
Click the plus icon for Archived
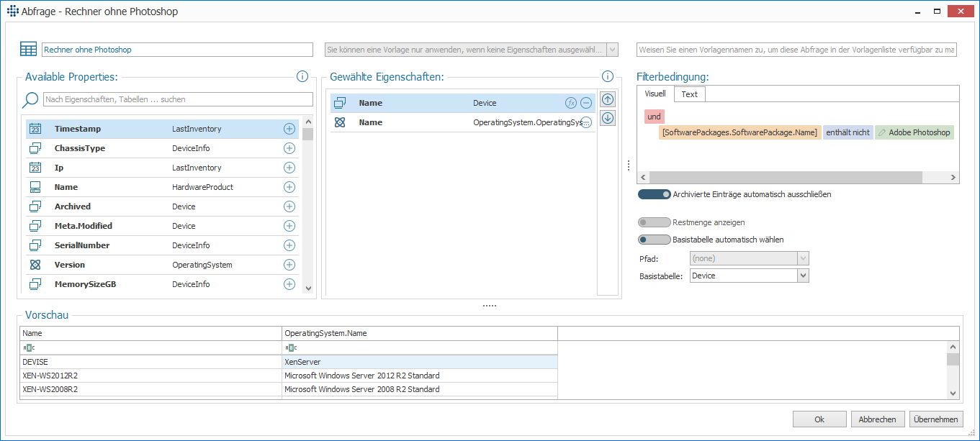289,206
